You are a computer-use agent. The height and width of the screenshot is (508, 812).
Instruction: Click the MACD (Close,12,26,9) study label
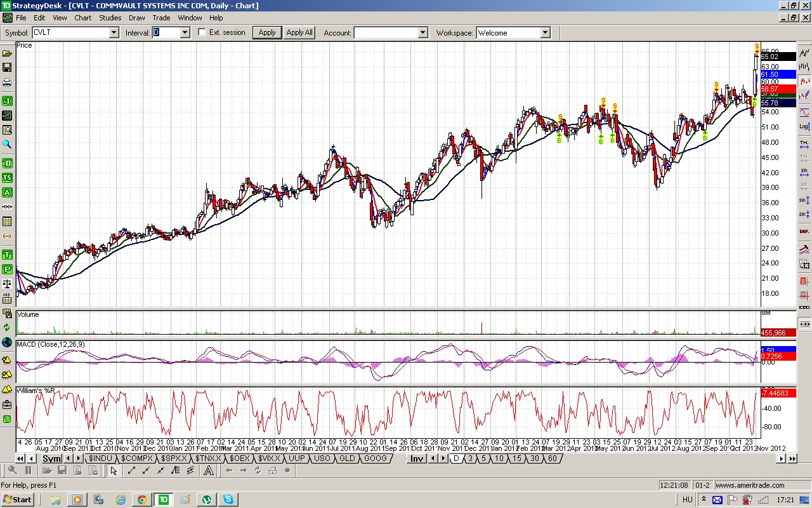(x=50, y=345)
